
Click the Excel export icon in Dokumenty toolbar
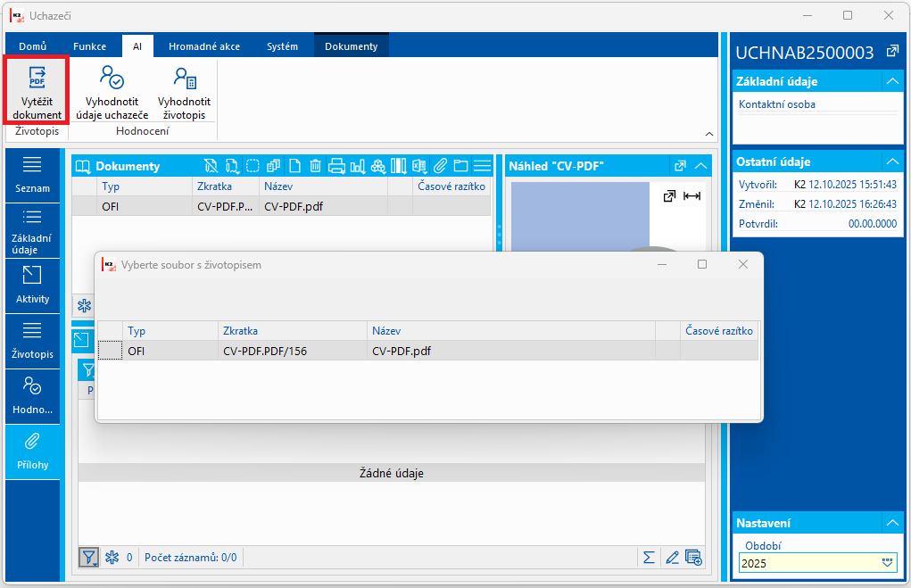click(x=418, y=166)
